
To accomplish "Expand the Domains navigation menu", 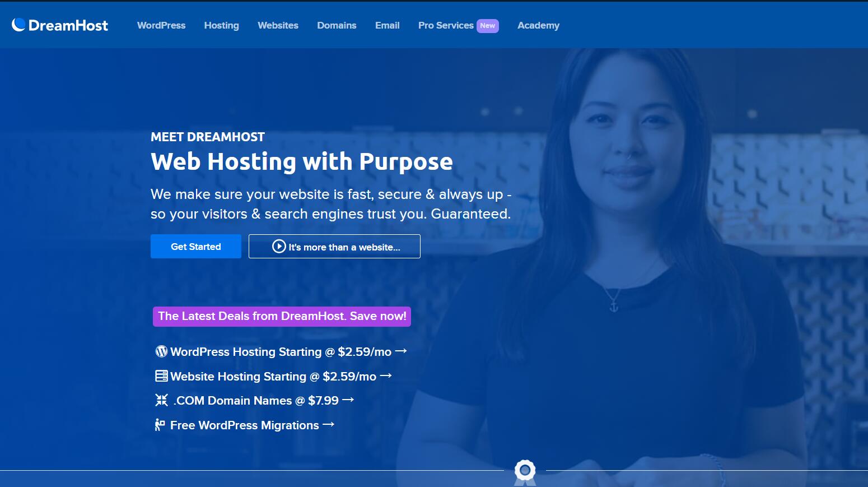I will pos(337,25).
